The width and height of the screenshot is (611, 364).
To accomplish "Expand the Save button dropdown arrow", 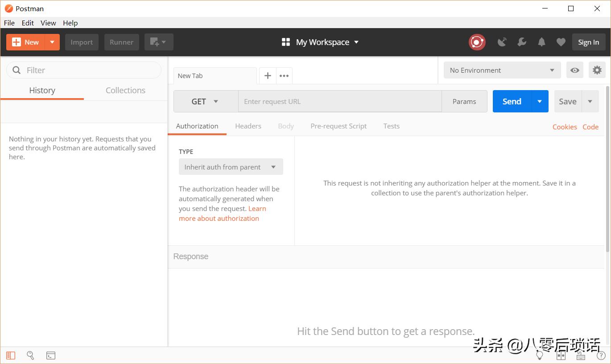I will (x=590, y=101).
